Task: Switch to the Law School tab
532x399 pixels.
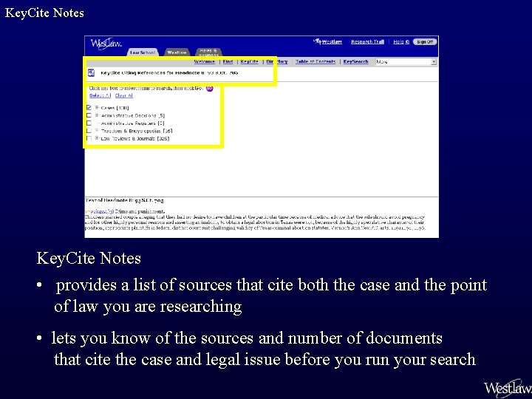Action: (x=143, y=52)
